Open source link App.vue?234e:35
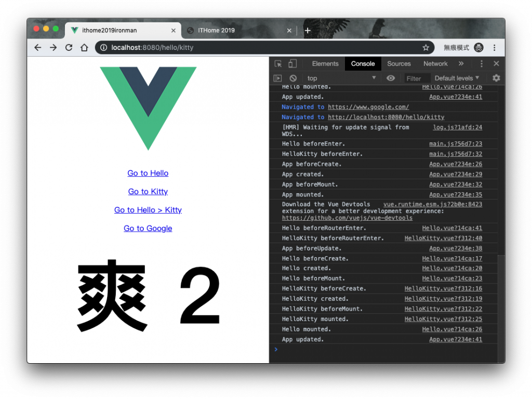This screenshot has height=399, width=532. (456, 195)
